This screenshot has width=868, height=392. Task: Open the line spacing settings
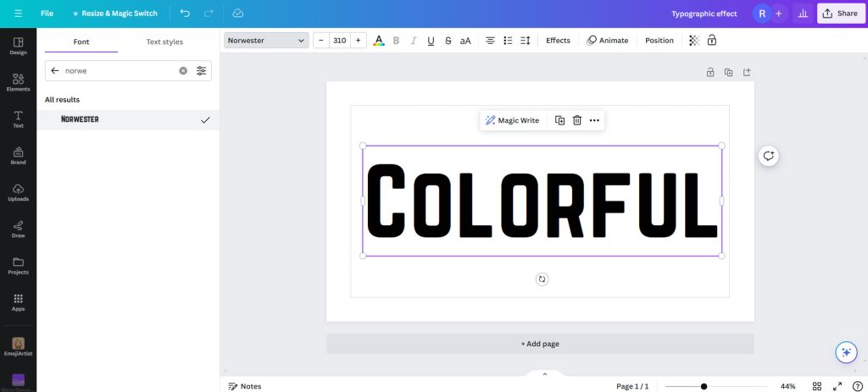[525, 41]
